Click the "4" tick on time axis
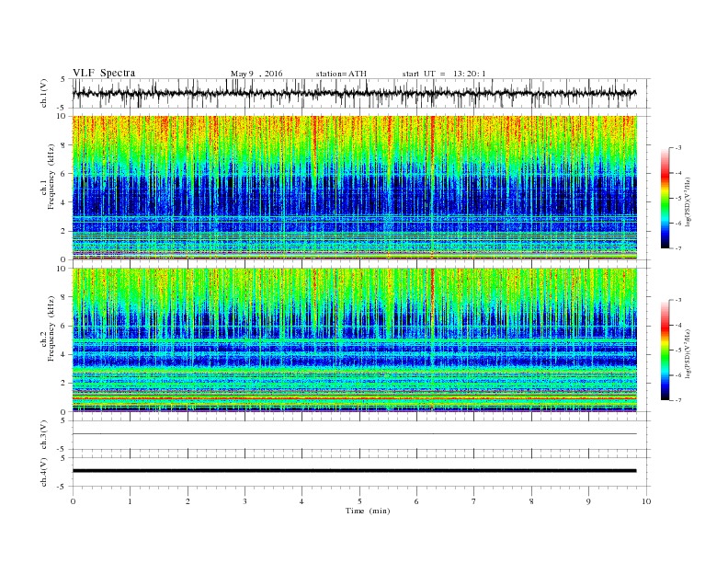Image resolution: width=728 pixels, height=563 pixels. point(301,501)
